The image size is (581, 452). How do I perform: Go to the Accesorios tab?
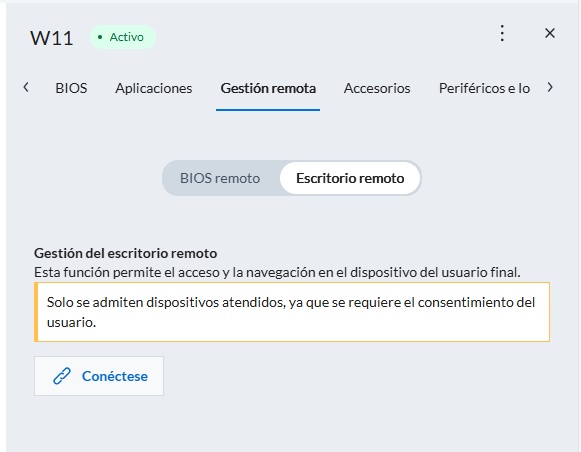coord(377,88)
